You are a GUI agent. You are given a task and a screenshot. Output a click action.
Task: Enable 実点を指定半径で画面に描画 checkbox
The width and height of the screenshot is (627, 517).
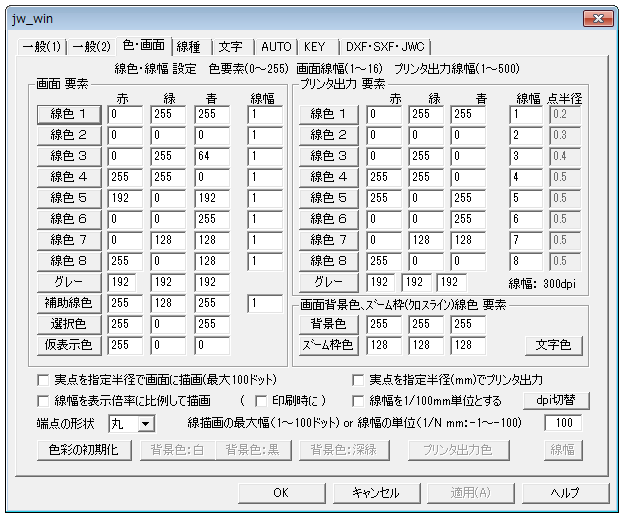(x=43, y=380)
